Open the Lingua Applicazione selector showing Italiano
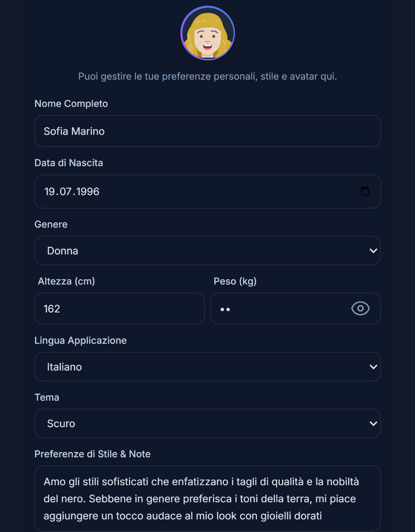 207,367
